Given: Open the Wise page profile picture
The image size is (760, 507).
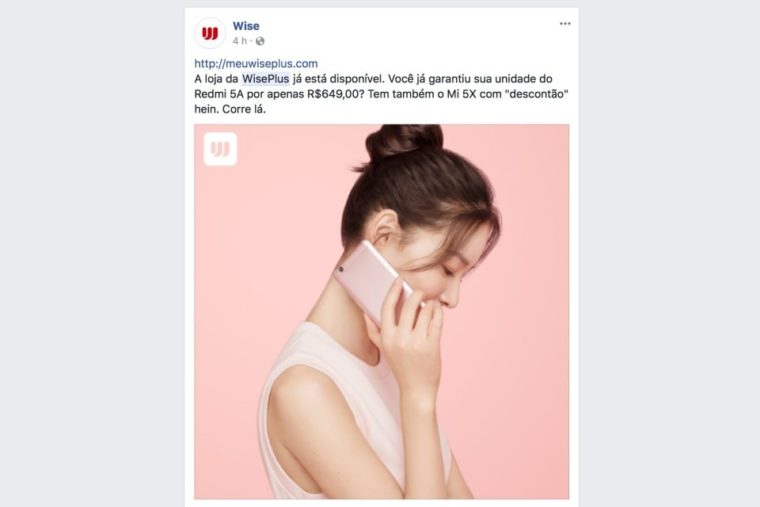Looking at the screenshot, I should (x=210, y=33).
